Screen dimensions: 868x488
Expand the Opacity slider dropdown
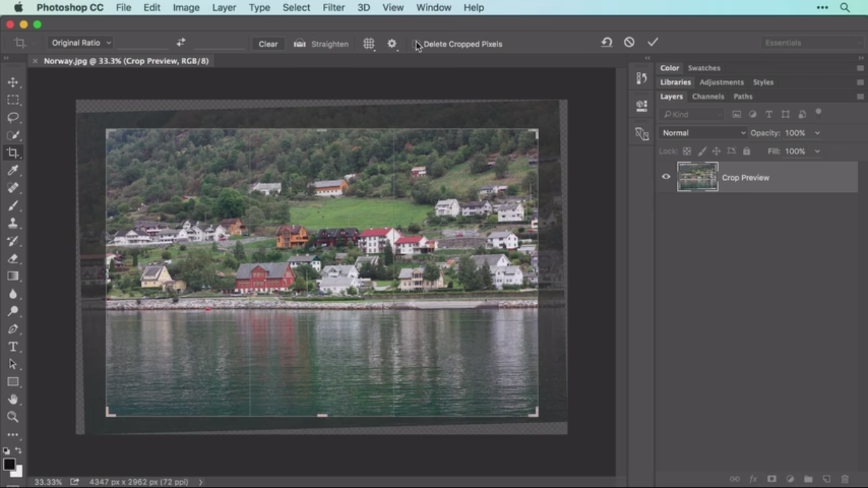pos(817,133)
